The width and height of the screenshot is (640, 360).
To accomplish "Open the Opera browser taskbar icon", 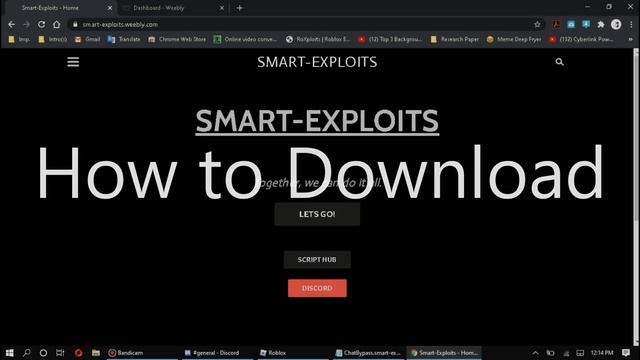I will 78,353.
